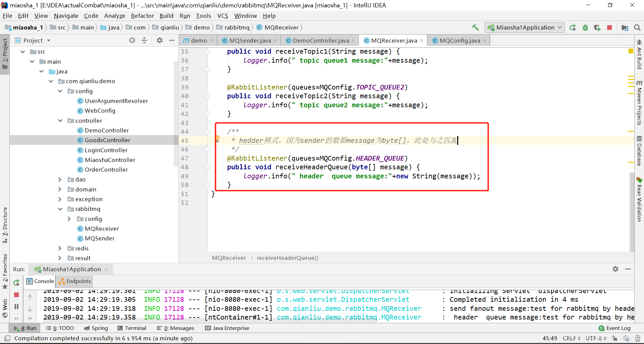Collapse the rabbitmq package node

click(60, 209)
